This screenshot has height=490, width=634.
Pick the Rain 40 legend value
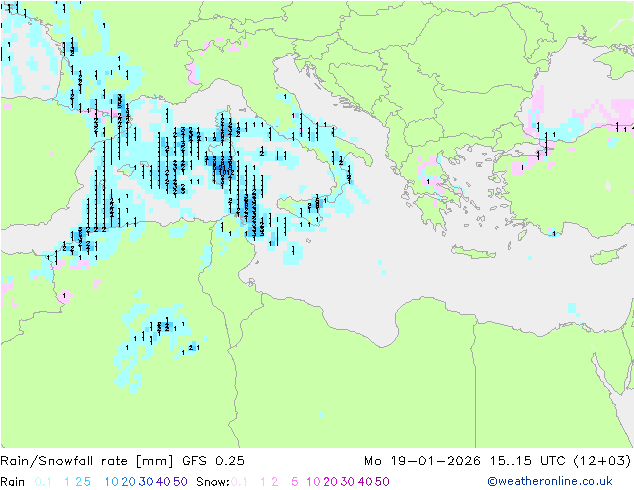point(163,481)
